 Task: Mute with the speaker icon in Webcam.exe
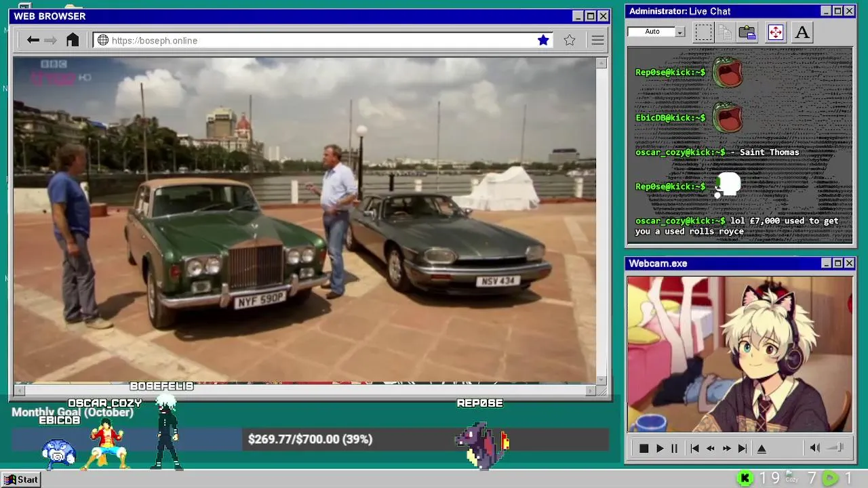[x=815, y=448]
